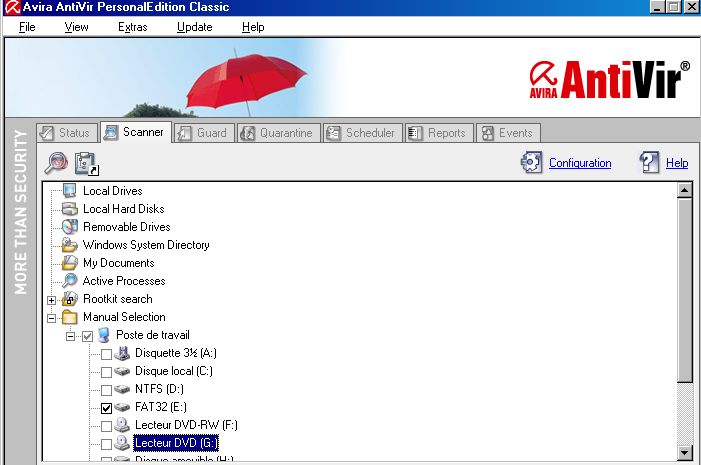
Task: Check the Lecteur DVD-RW (F:) checkbox
Action: coord(106,426)
